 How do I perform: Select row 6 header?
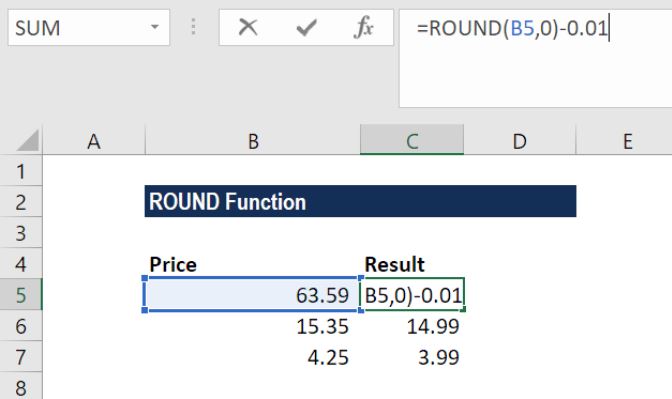point(21,325)
